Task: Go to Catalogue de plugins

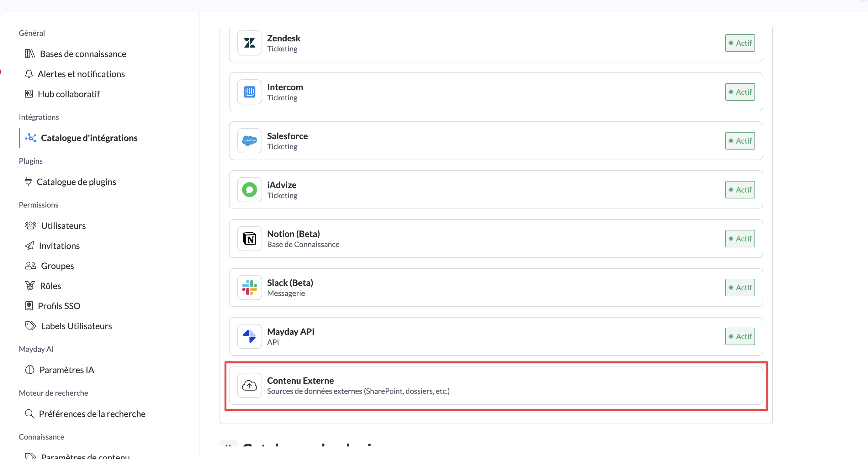Action: coord(76,182)
